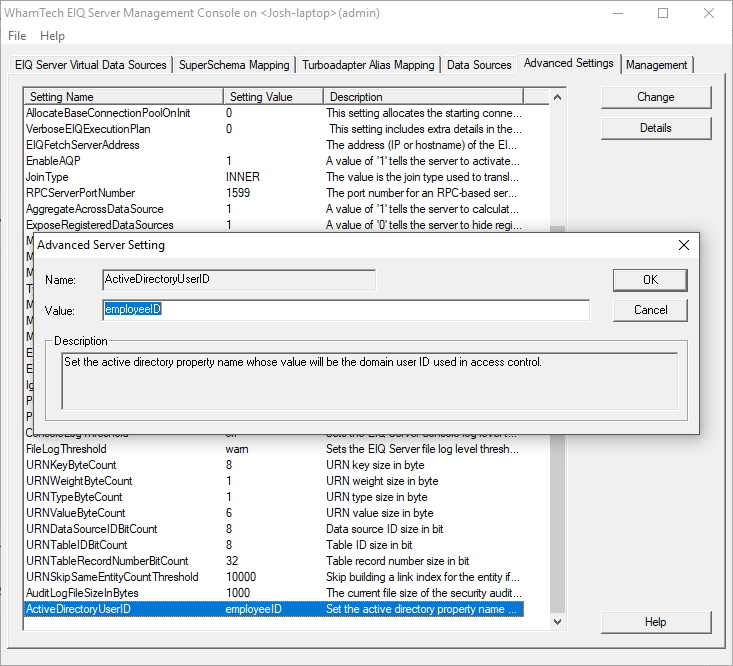Switch to EIQ Server Virtual Data Sources tab

[91, 65]
